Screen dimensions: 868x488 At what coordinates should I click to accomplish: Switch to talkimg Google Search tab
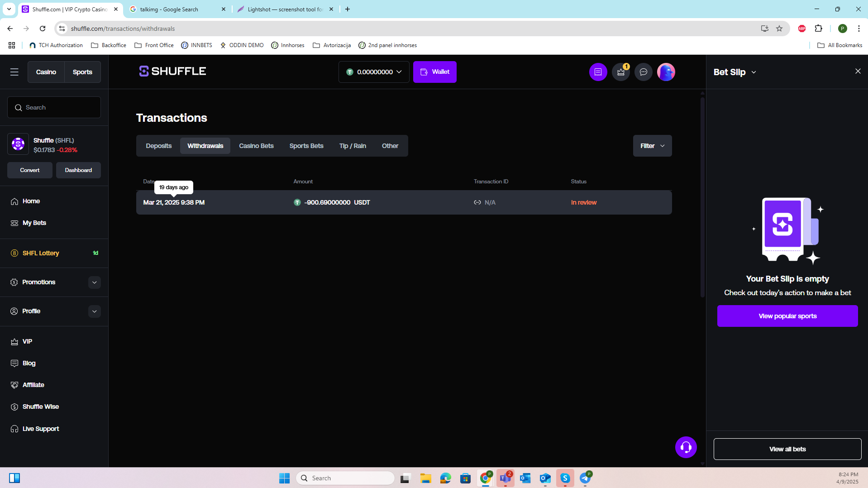177,9
